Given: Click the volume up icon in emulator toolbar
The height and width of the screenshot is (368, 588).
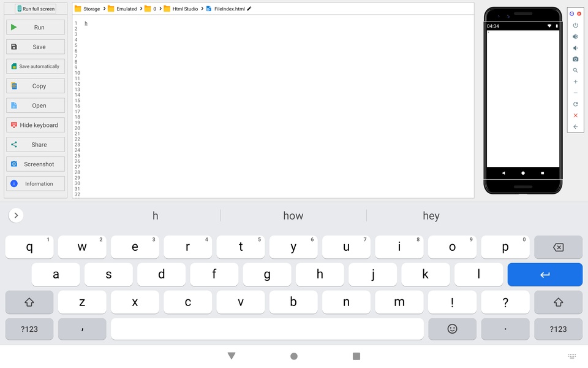Looking at the screenshot, I should (x=575, y=36).
